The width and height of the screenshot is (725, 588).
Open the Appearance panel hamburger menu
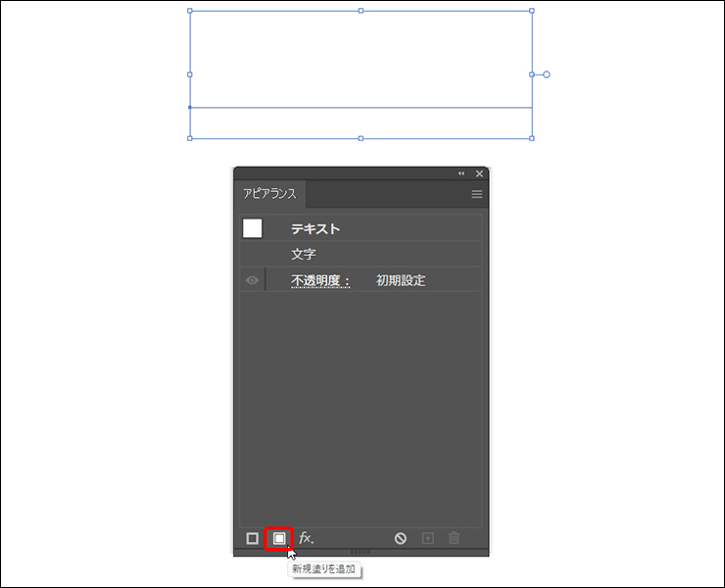477,194
